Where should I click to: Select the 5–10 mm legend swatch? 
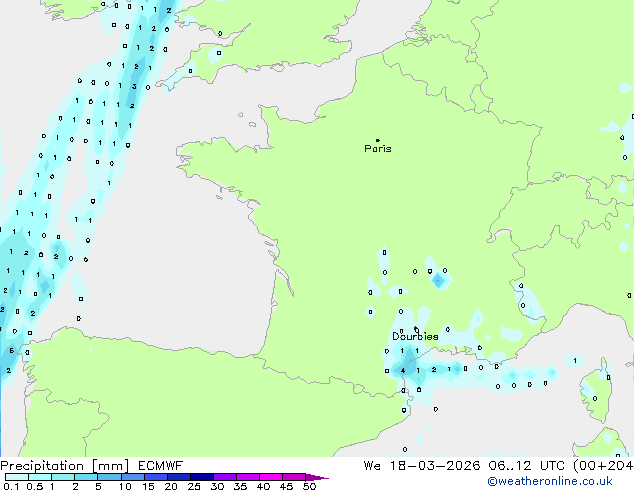tap(109, 477)
